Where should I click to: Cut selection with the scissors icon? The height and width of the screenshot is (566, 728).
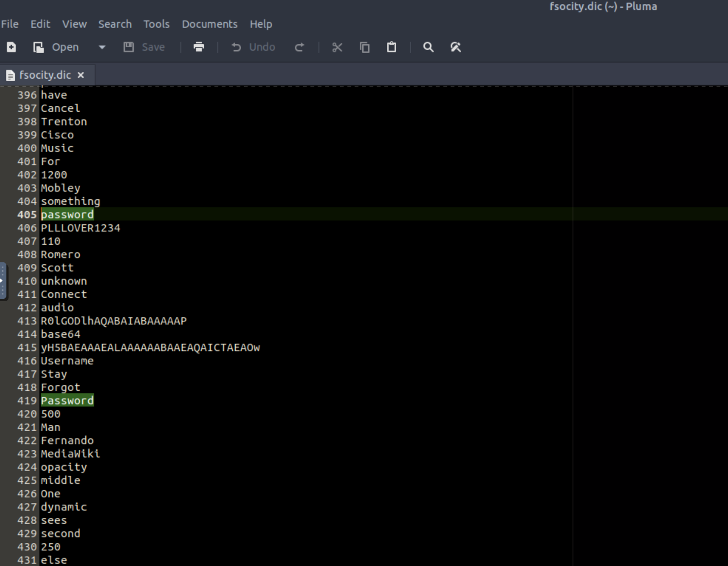click(337, 47)
